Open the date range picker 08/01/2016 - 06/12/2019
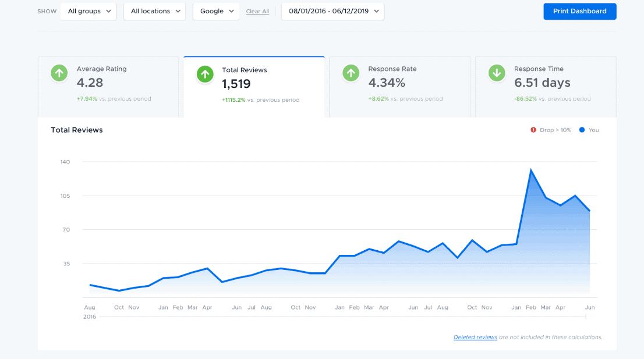The image size is (644, 359). tap(332, 11)
